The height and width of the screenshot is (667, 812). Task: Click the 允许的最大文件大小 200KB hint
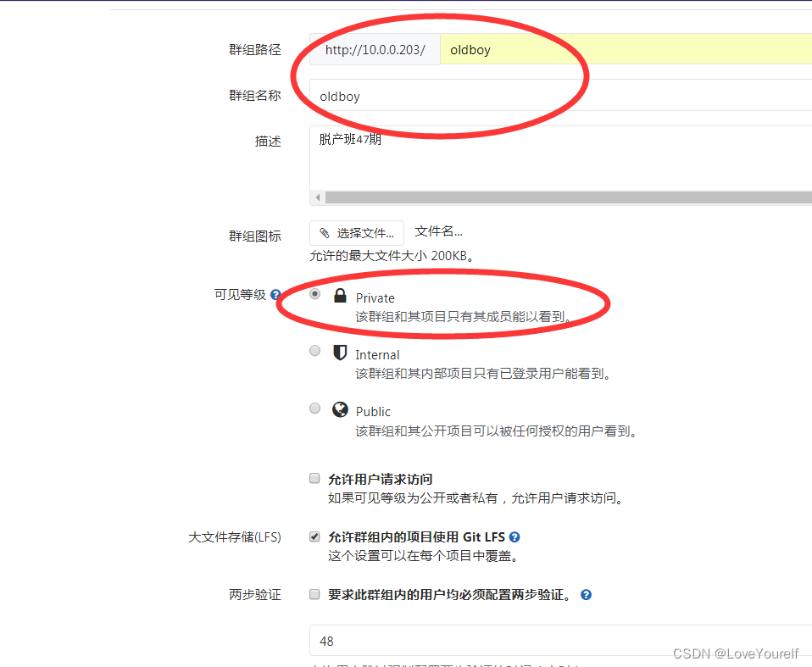click(x=392, y=256)
